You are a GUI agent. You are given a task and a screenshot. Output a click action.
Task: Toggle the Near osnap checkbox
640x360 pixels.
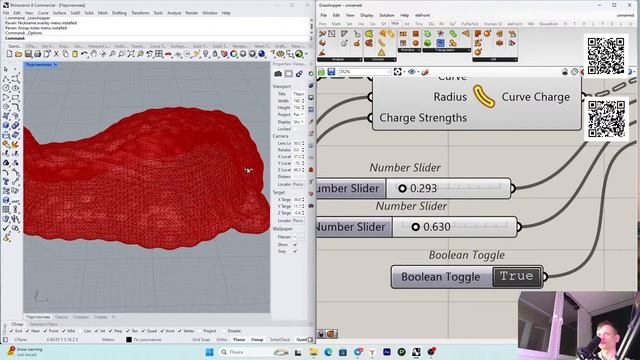[x=27, y=331]
